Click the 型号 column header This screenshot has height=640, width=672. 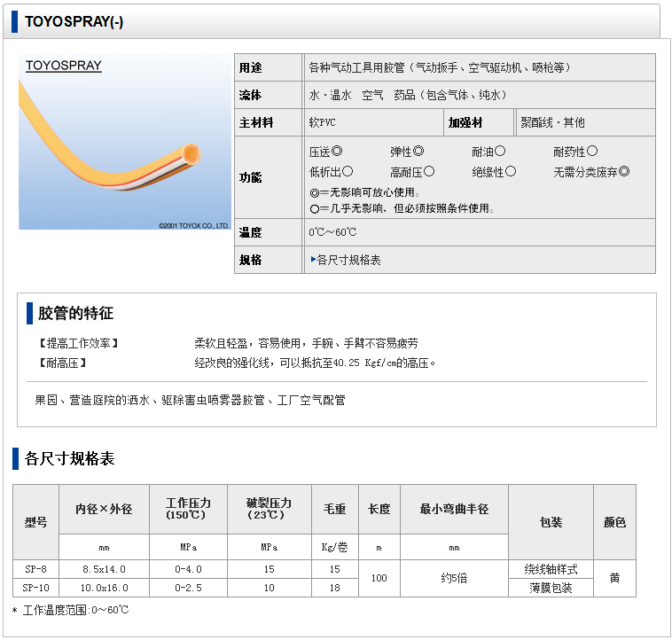click(x=36, y=522)
